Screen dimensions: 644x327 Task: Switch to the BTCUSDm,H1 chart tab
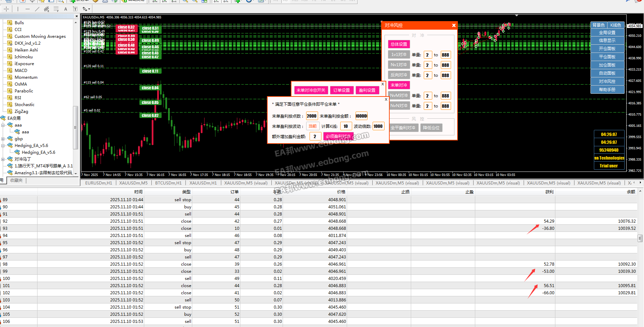168,183
